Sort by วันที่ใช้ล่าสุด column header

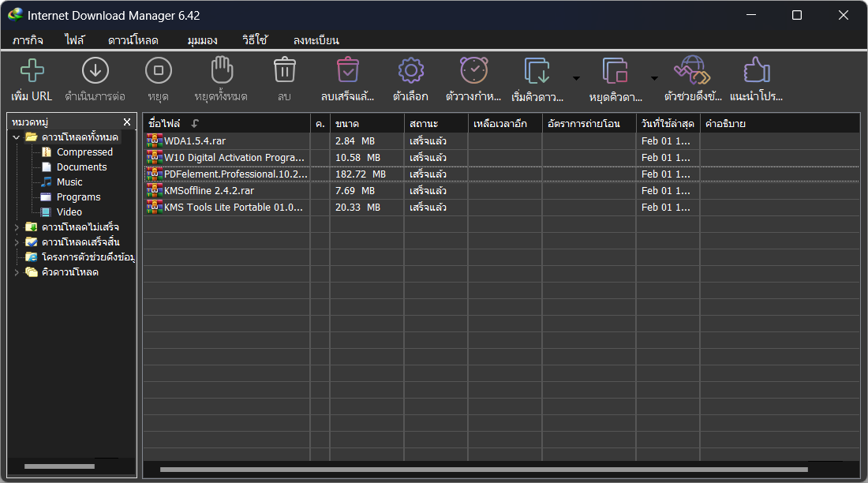pyautogui.click(x=668, y=124)
